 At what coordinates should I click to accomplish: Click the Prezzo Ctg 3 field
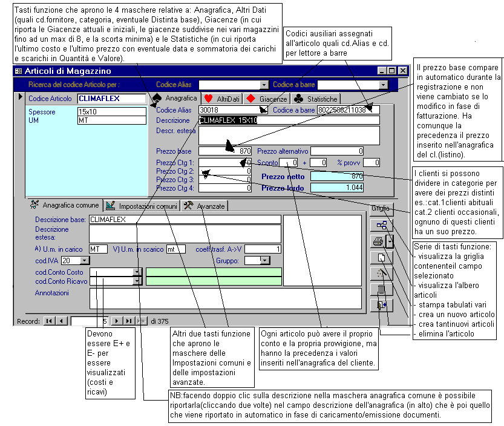click(225, 179)
